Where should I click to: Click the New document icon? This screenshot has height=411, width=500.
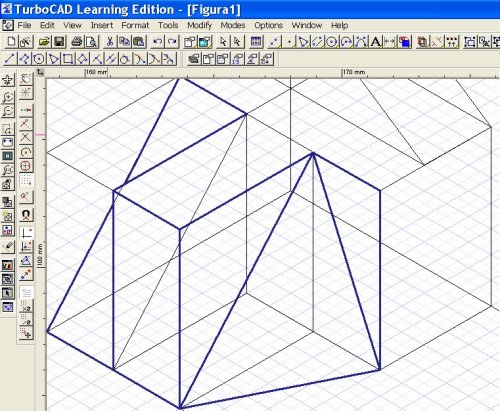(11, 42)
